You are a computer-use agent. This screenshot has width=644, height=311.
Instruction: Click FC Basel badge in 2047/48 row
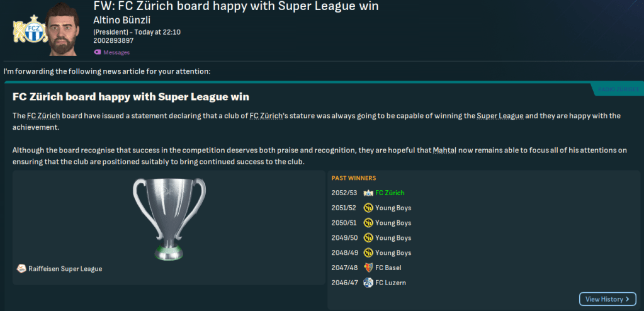[368, 268]
